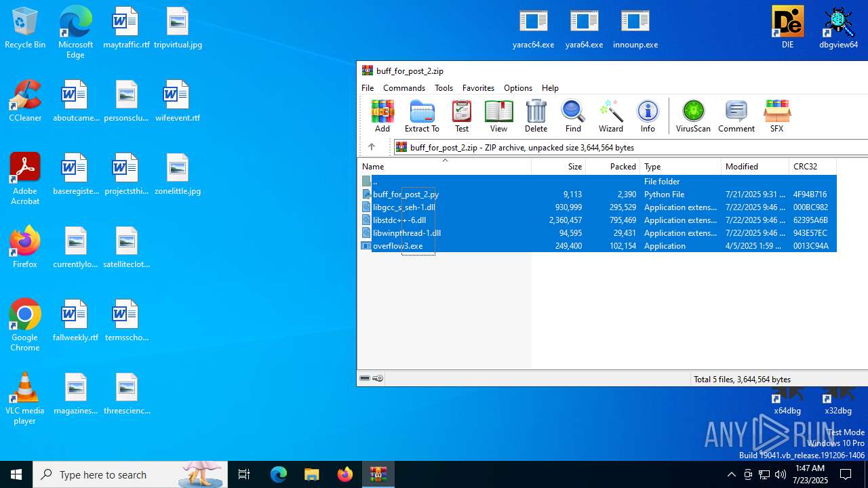This screenshot has width=868, height=488.
Task: Select the VLC media player shortcut
Action: point(25,399)
